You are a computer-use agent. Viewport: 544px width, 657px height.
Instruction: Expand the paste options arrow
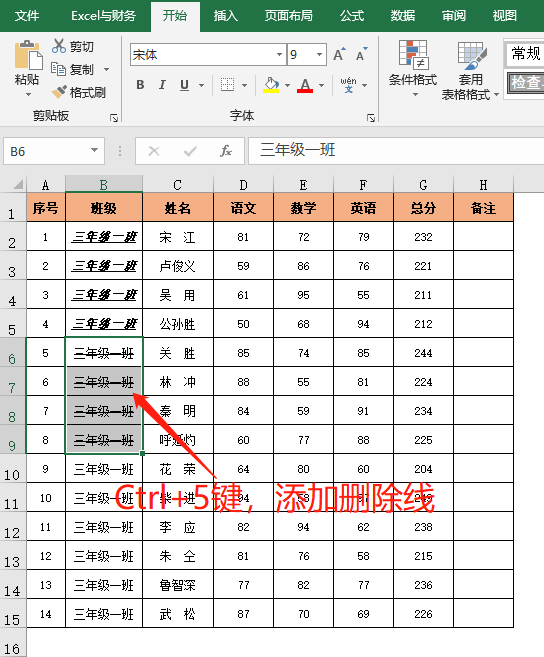tap(28, 95)
